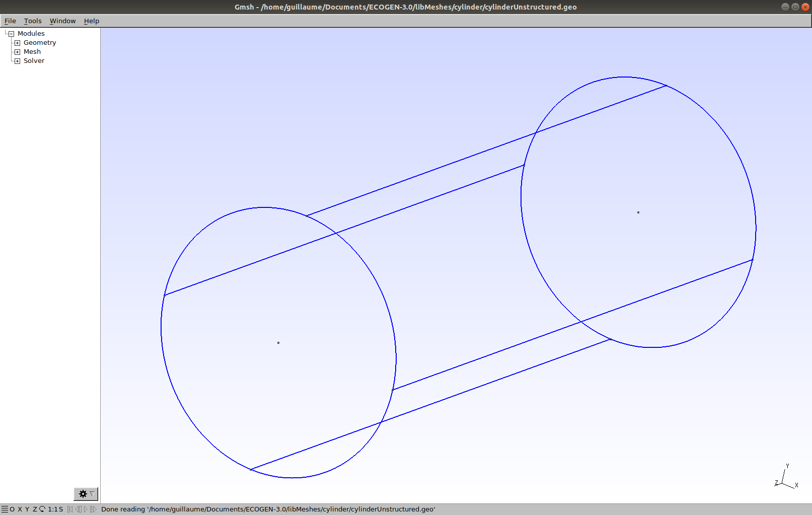Screen dimensions: 812x515
Task: Click the play animation control
Action: tap(86, 509)
